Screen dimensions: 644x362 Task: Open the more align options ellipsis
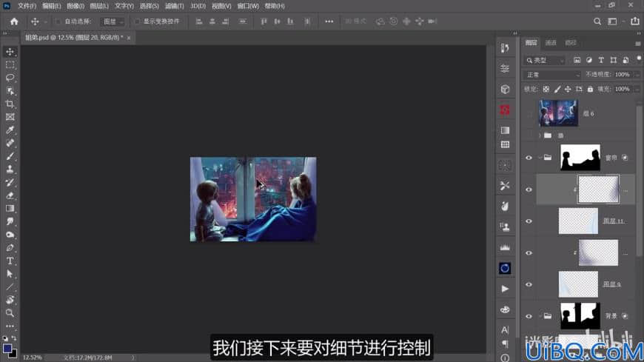329,21
